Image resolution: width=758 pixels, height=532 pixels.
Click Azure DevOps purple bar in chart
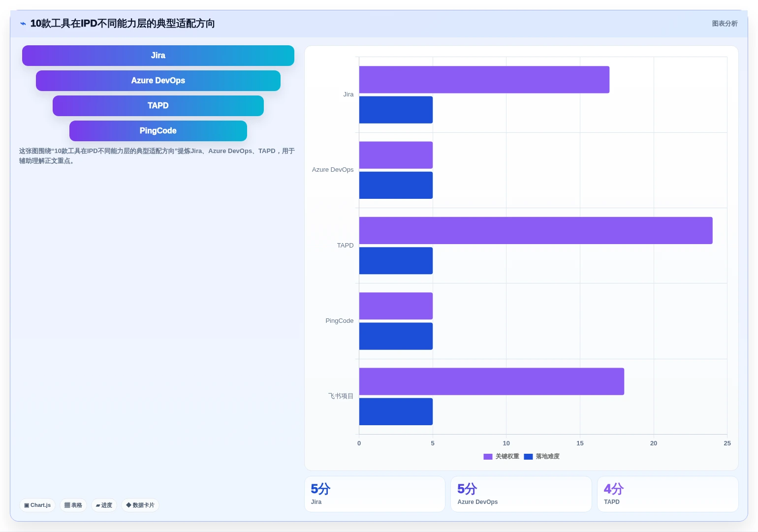point(396,155)
